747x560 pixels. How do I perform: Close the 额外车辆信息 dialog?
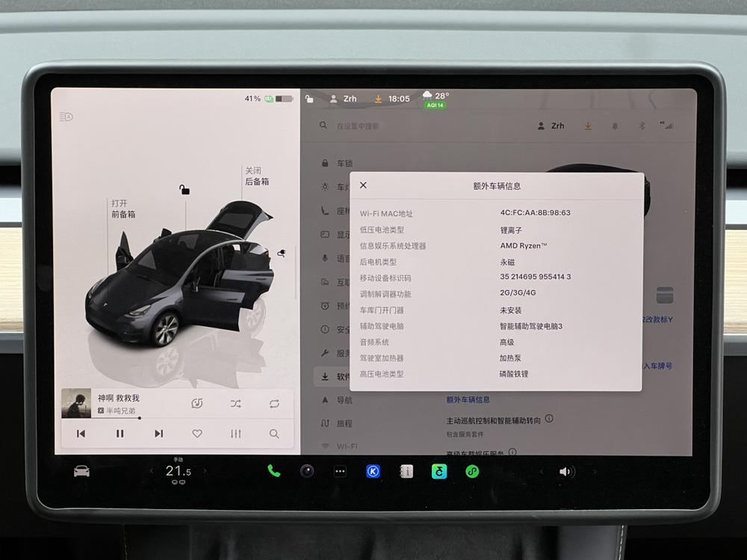(x=363, y=185)
